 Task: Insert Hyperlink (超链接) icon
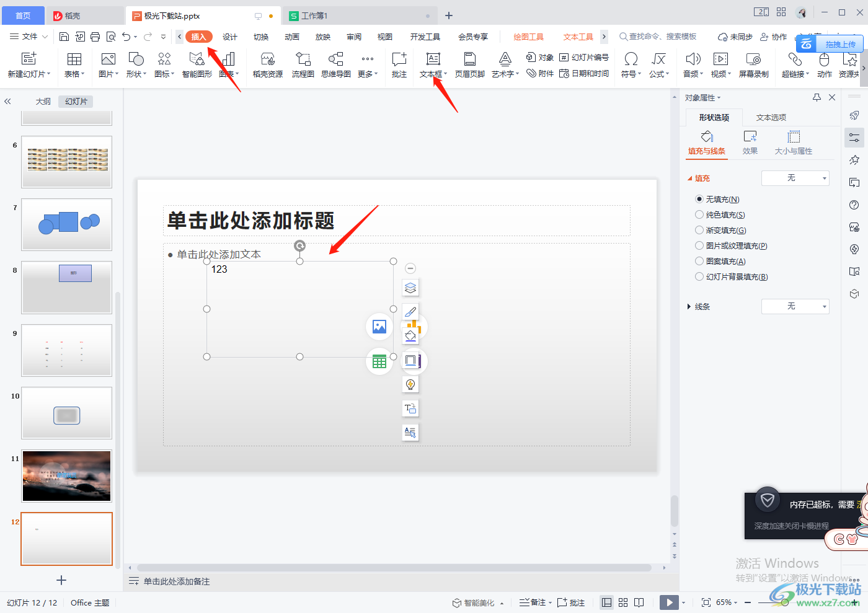795,59
